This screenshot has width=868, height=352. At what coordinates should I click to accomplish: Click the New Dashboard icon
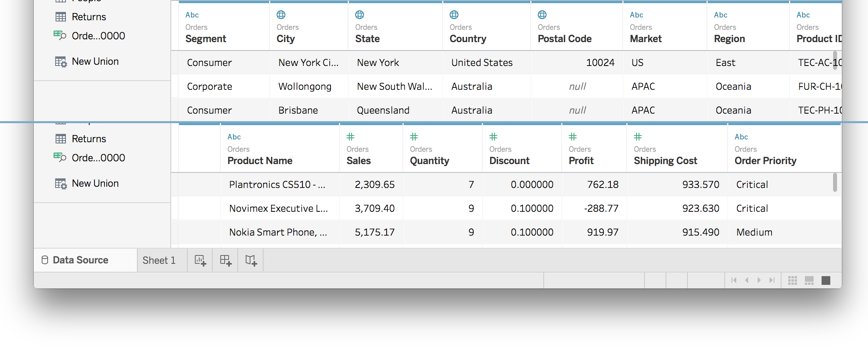(225, 261)
